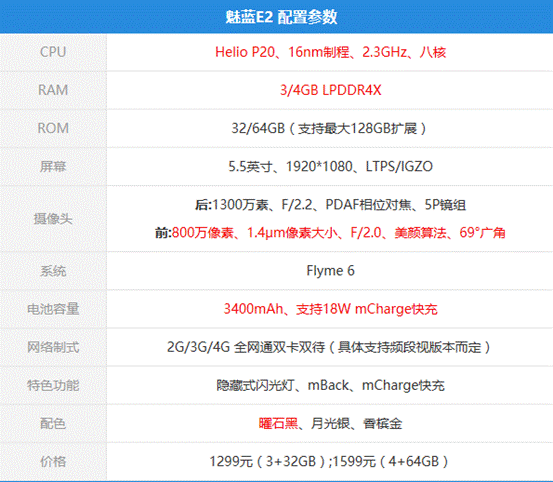Select the CPU row label
This screenshot has width=553, height=482.
click(x=53, y=52)
